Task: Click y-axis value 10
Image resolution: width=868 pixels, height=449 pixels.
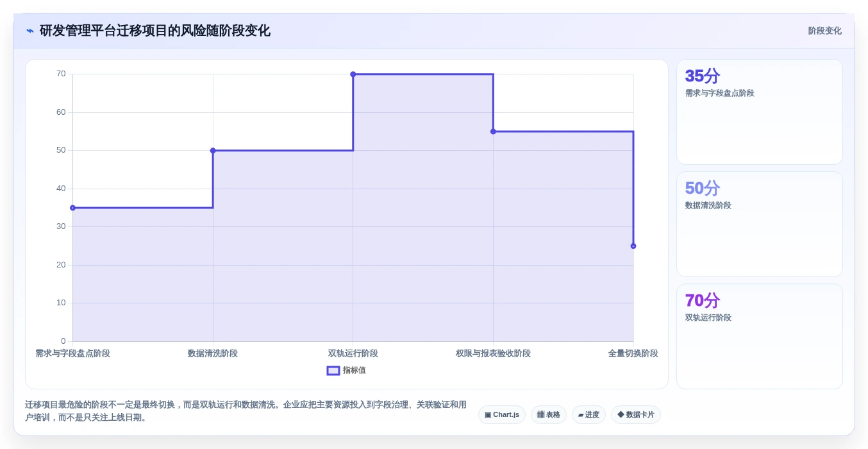Action: (61, 303)
